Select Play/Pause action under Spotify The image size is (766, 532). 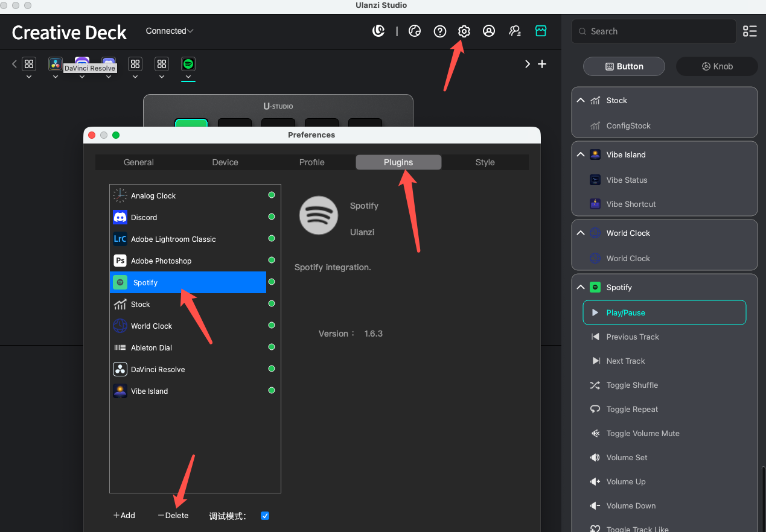665,312
